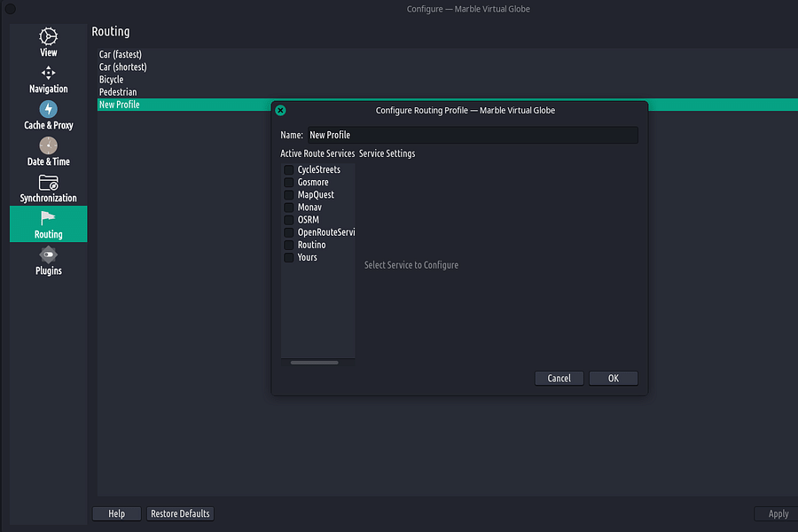
Task: Enable the CycleStreets route service
Action: pos(289,170)
